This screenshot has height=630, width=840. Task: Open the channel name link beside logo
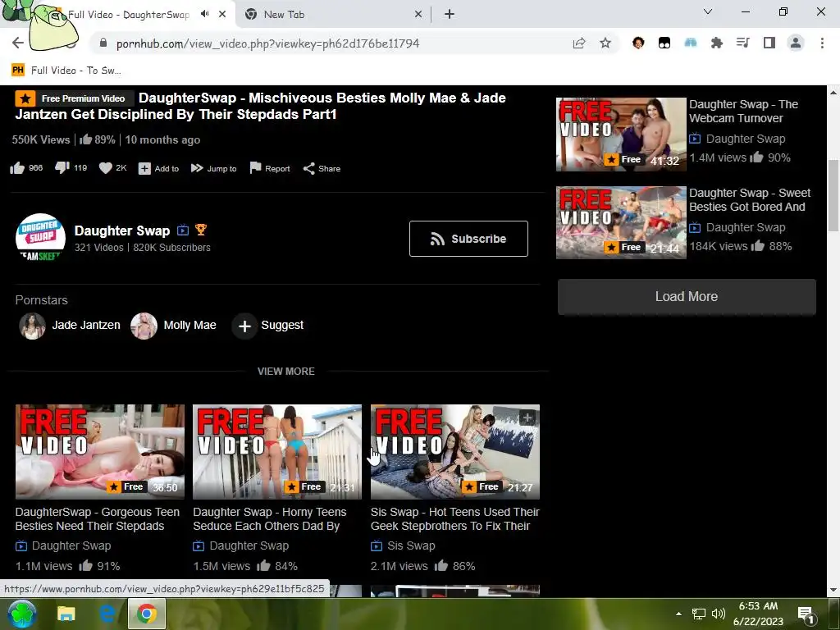(122, 231)
